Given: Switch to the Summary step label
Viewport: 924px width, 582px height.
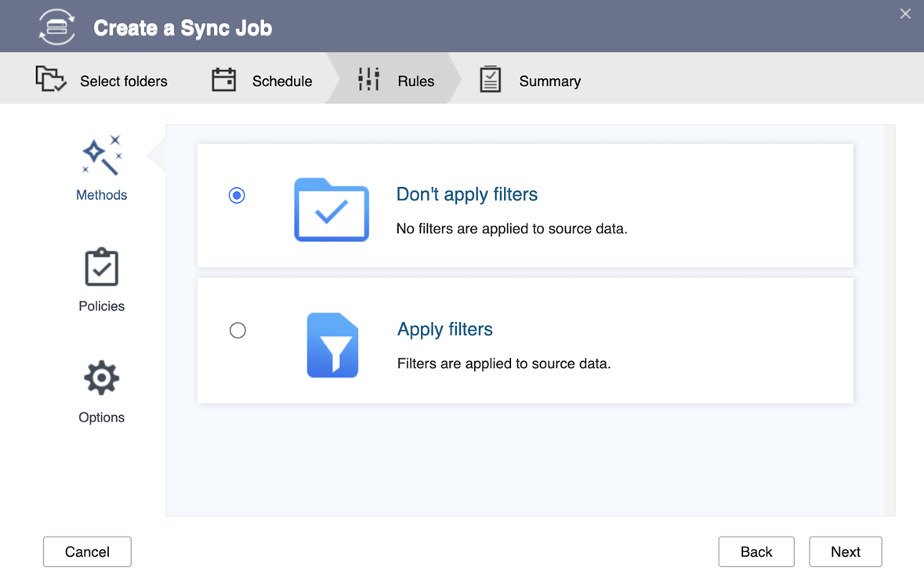Looking at the screenshot, I should pyautogui.click(x=549, y=81).
